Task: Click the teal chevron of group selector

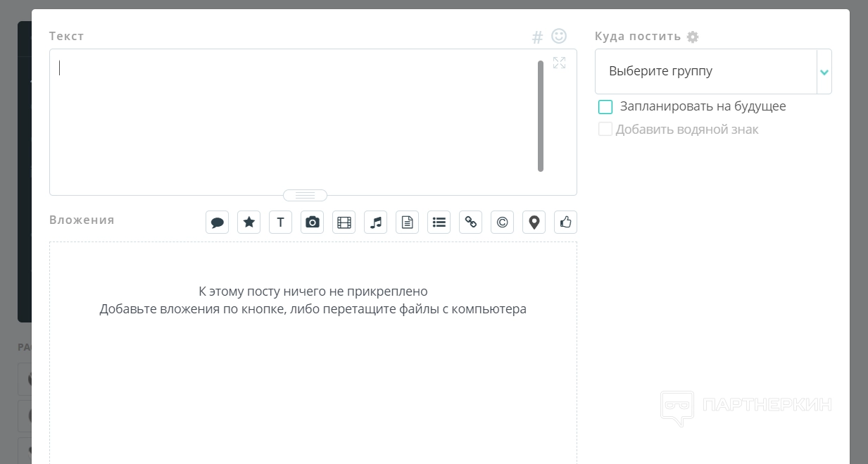Action: (824, 72)
